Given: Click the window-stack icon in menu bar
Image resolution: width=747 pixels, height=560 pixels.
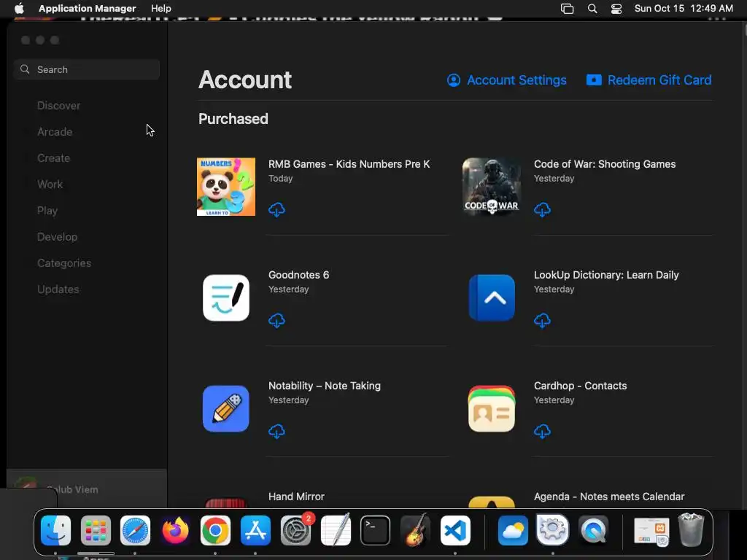Looking at the screenshot, I should [x=567, y=9].
